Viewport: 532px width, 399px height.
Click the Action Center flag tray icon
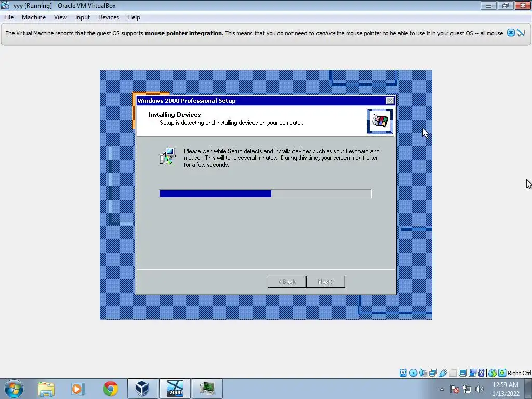pos(454,389)
